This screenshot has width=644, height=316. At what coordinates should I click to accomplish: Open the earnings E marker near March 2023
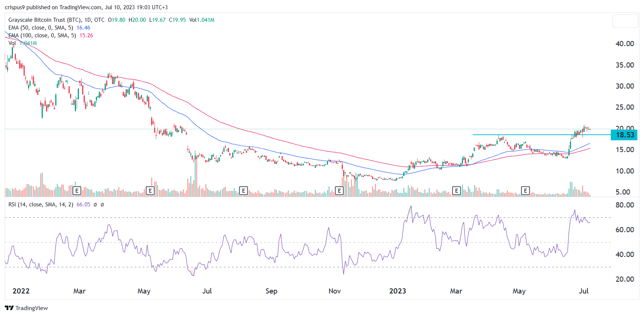456,190
